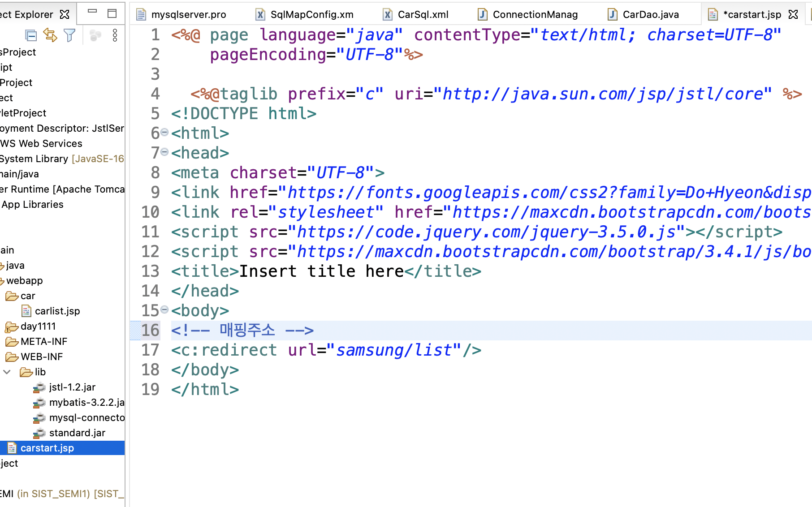This screenshot has width=812, height=507.
Task: Collapse the html tag fold on line 6
Action: pos(164,133)
